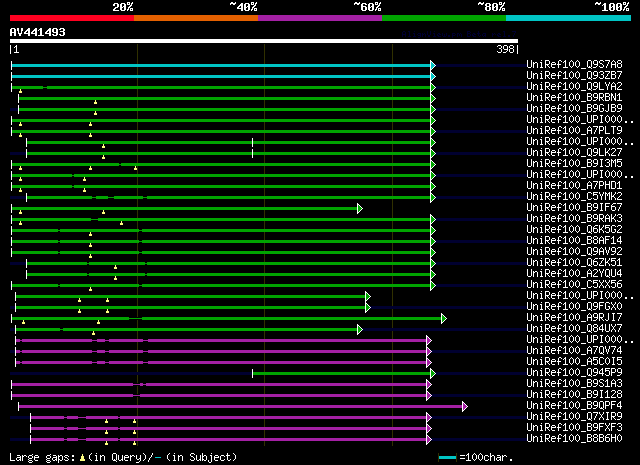Click the purple ~60% legend segment
This screenshot has width=640, height=465.
click(x=320, y=18)
